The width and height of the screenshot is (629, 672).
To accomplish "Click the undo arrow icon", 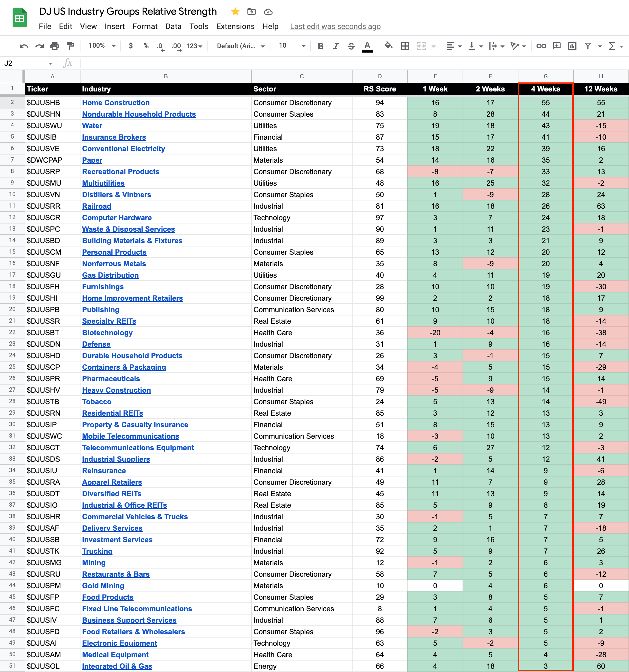I will pos(24,46).
